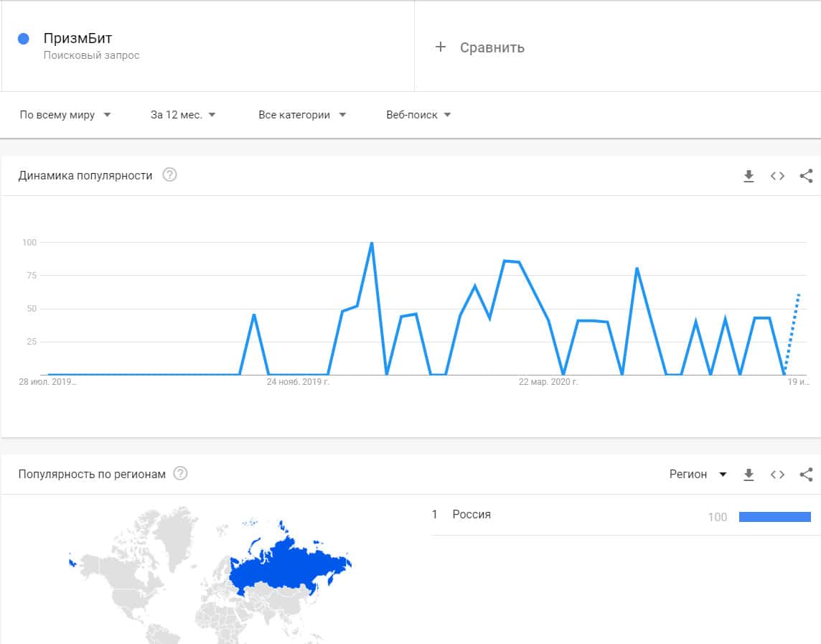Click the plus icon beside Сравнить

pyautogui.click(x=441, y=47)
